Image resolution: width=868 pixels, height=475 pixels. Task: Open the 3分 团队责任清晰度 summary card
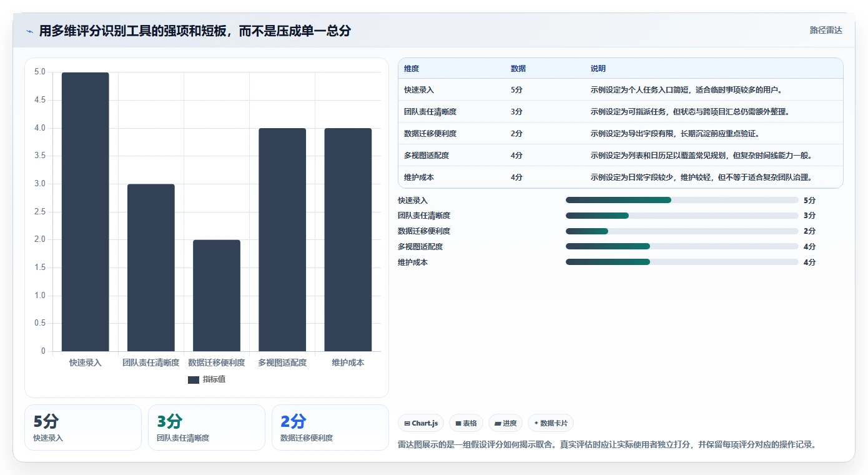[x=207, y=427]
